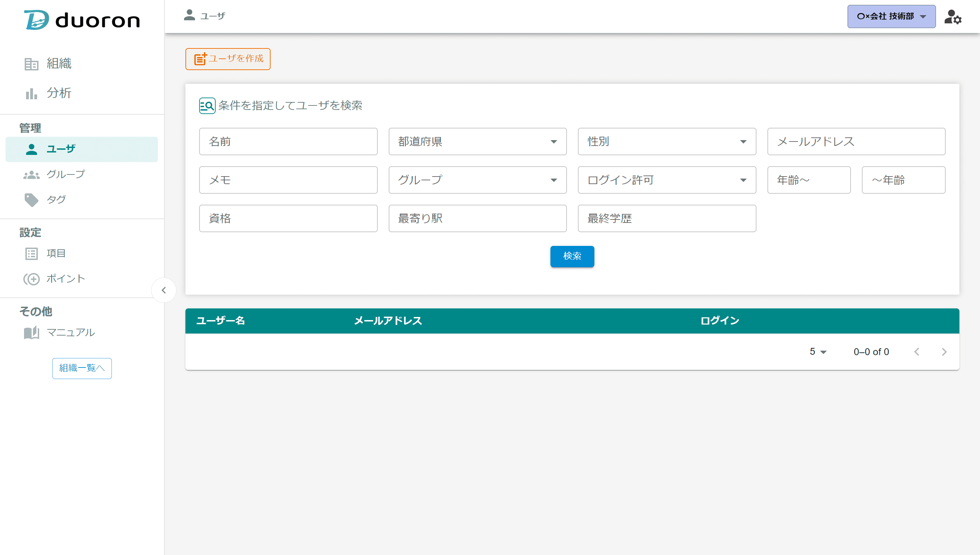Click the 組織 building icon in sidebar
The image size is (980, 555).
31,64
